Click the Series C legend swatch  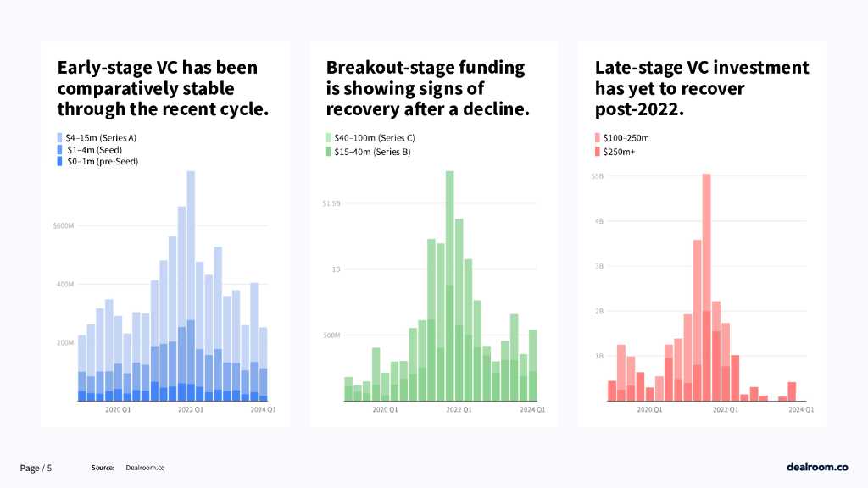(x=329, y=137)
